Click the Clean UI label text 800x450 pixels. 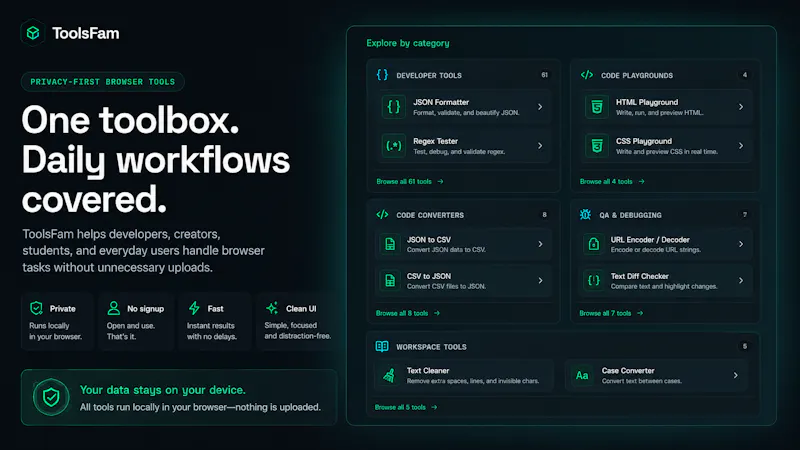pos(301,309)
